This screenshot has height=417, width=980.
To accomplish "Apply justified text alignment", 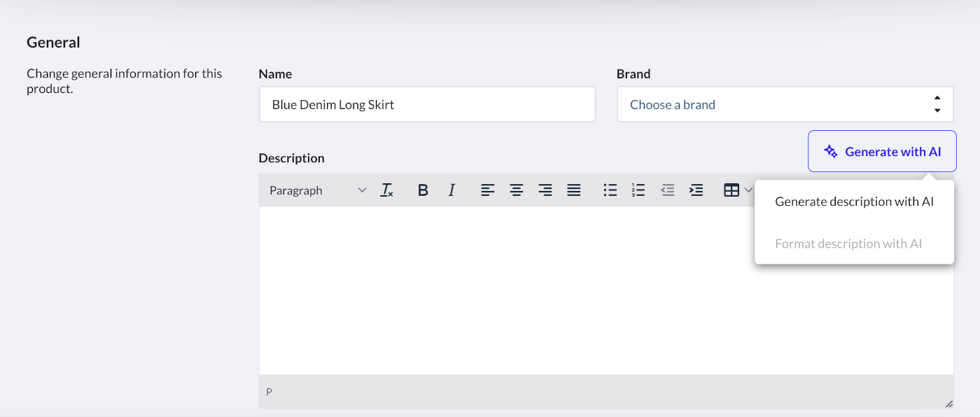I will (x=574, y=190).
